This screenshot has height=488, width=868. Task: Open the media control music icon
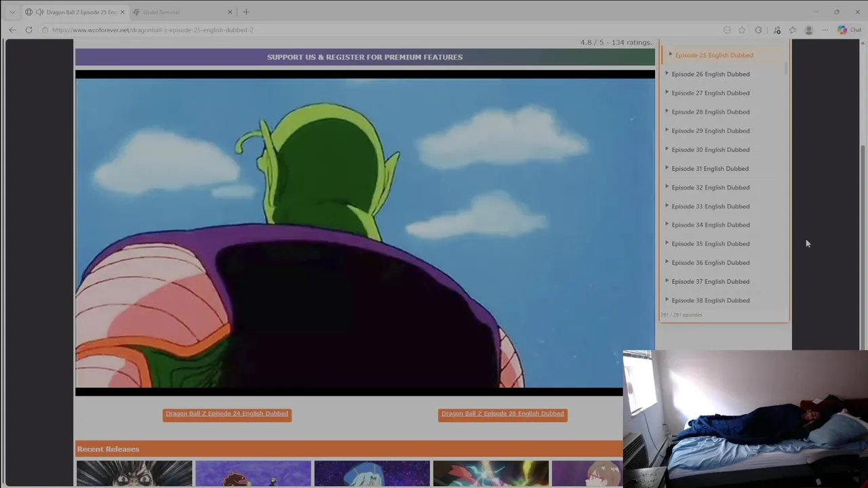776,30
